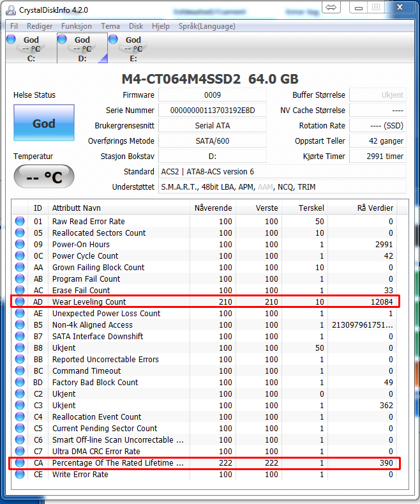Click the Oppstart Teller 42 ganger field

[x=378, y=141]
